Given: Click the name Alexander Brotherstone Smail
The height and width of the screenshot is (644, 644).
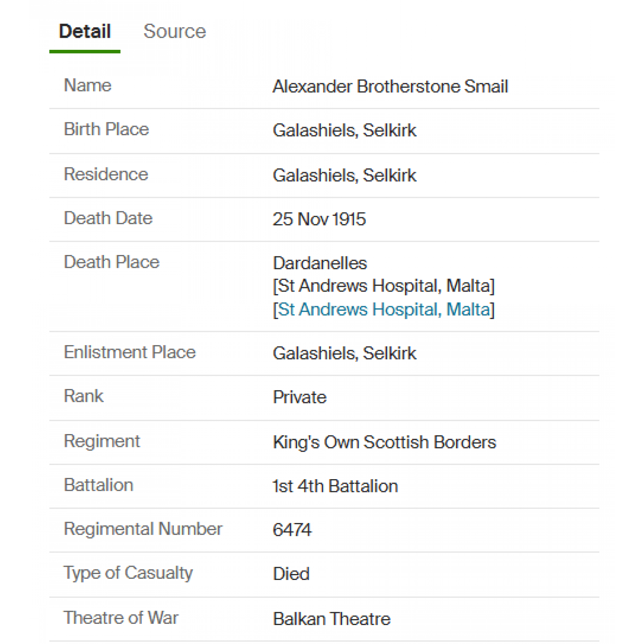Looking at the screenshot, I should 391,86.
